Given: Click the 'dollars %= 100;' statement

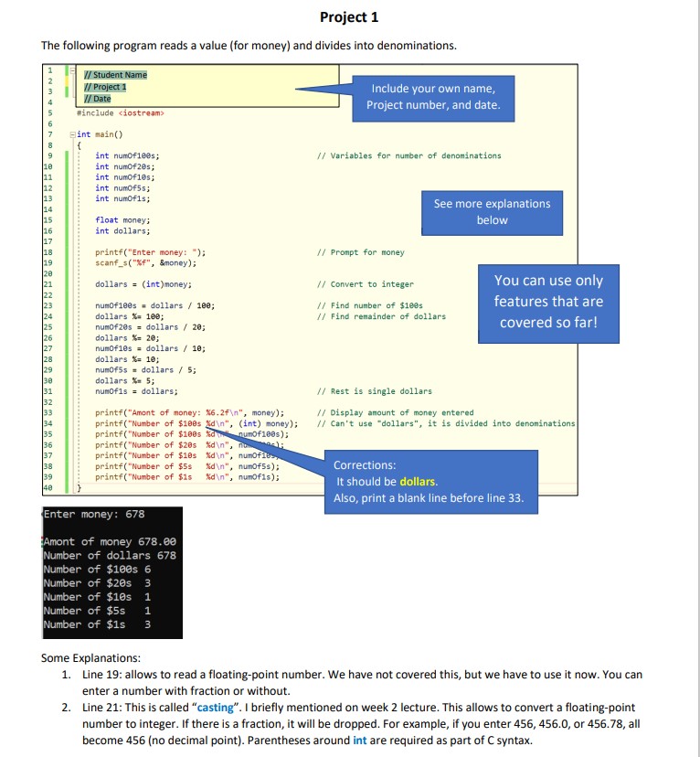Looking at the screenshot, I should (129, 316).
